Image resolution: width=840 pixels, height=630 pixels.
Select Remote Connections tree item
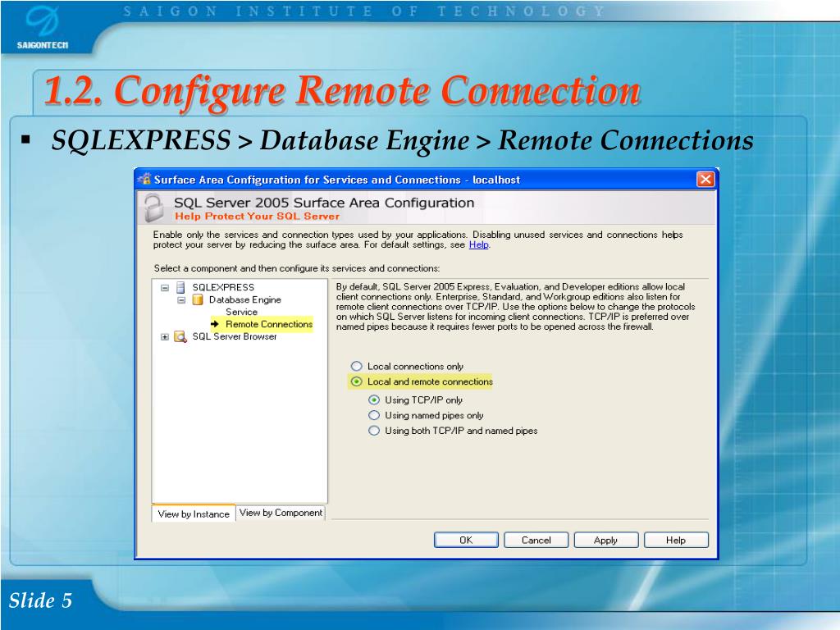(269, 324)
